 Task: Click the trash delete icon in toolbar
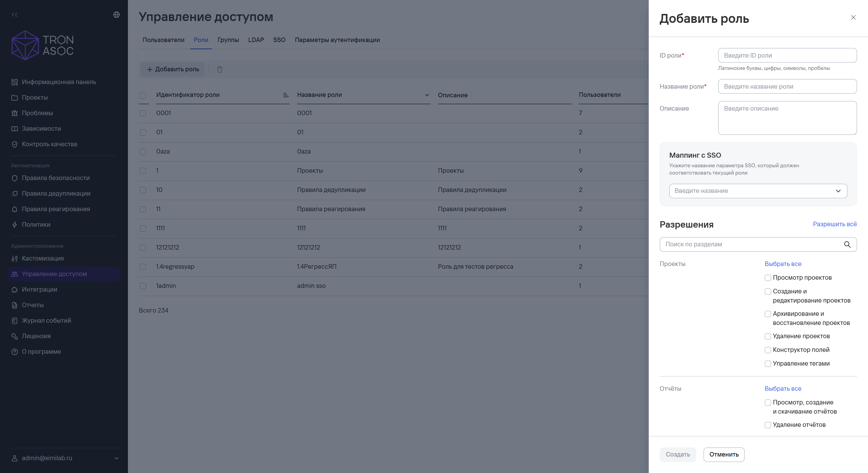[220, 69]
